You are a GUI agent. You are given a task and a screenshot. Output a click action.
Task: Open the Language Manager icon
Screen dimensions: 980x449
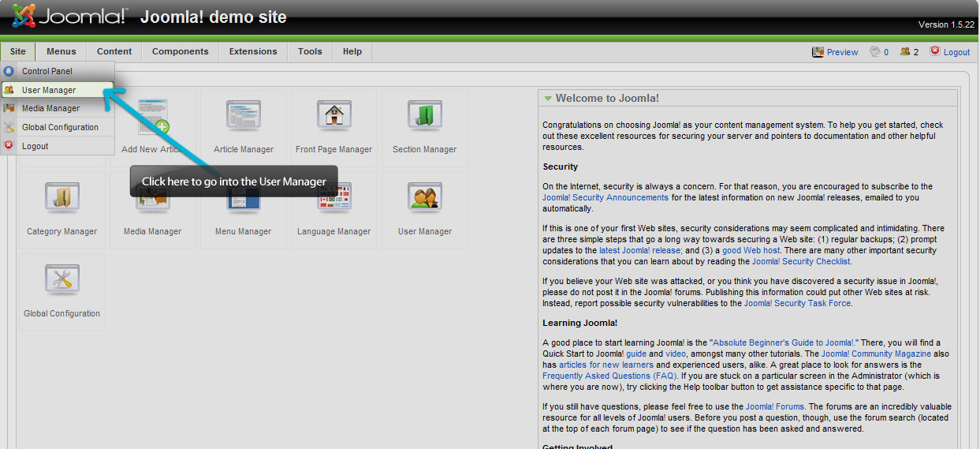coord(333,198)
